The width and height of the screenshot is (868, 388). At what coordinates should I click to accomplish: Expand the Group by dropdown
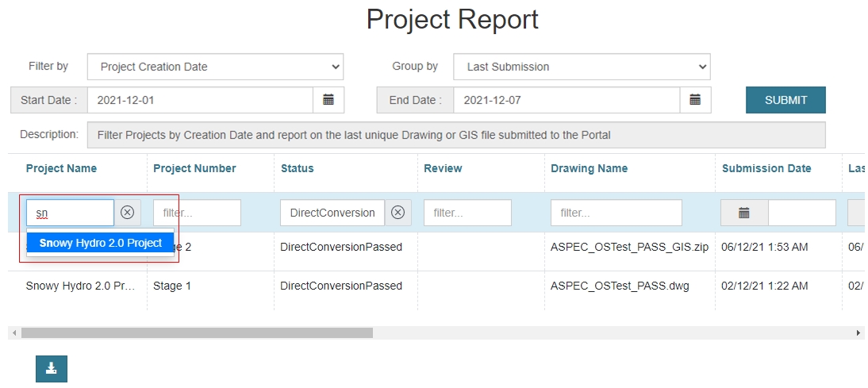pyautogui.click(x=582, y=67)
